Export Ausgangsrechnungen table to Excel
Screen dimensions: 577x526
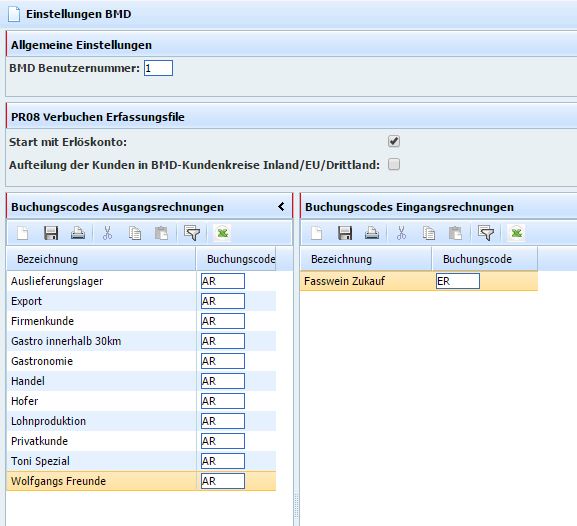pyautogui.click(x=222, y=233)
